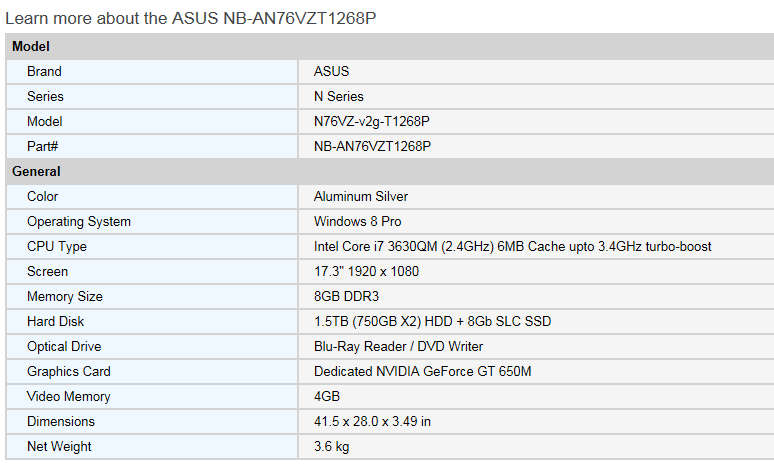
Task: Click the 8GB DDR3 memory value
Action: 347,296
